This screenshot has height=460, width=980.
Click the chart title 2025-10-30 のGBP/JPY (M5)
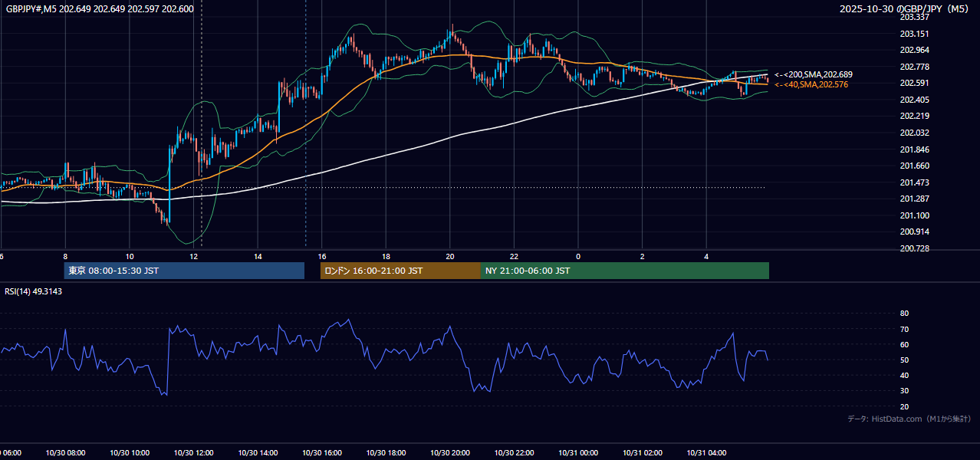point(905,9)
